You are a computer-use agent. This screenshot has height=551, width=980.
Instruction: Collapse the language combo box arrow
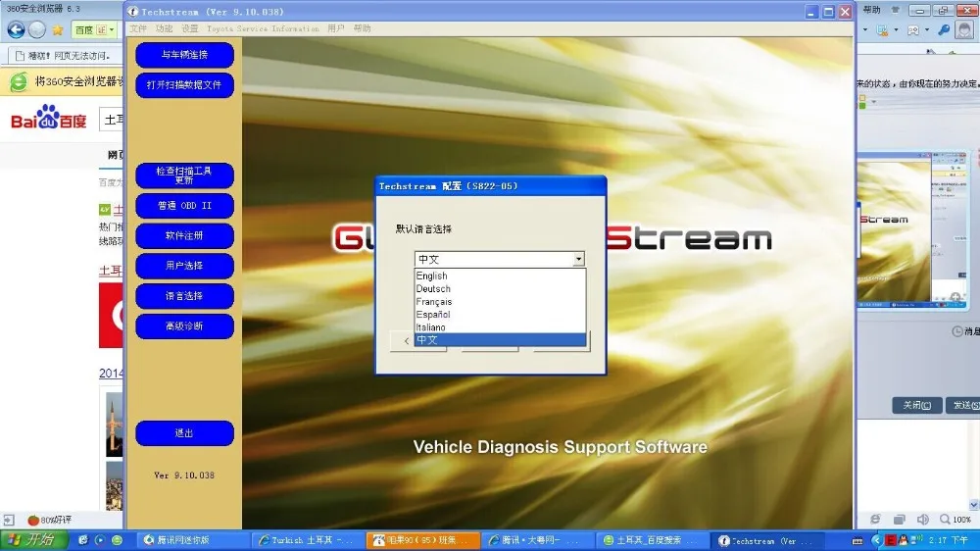click(x=578, y=259)
